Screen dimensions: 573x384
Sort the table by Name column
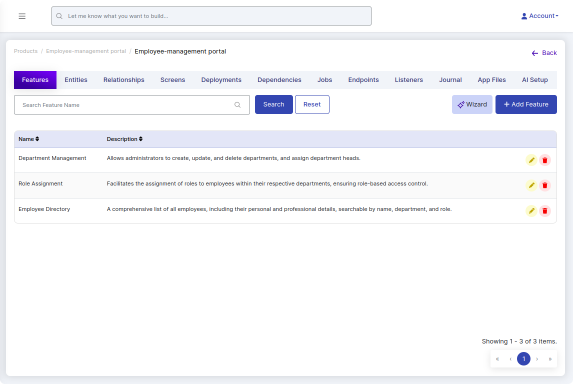pyautogui.click(x=29, y=139)
